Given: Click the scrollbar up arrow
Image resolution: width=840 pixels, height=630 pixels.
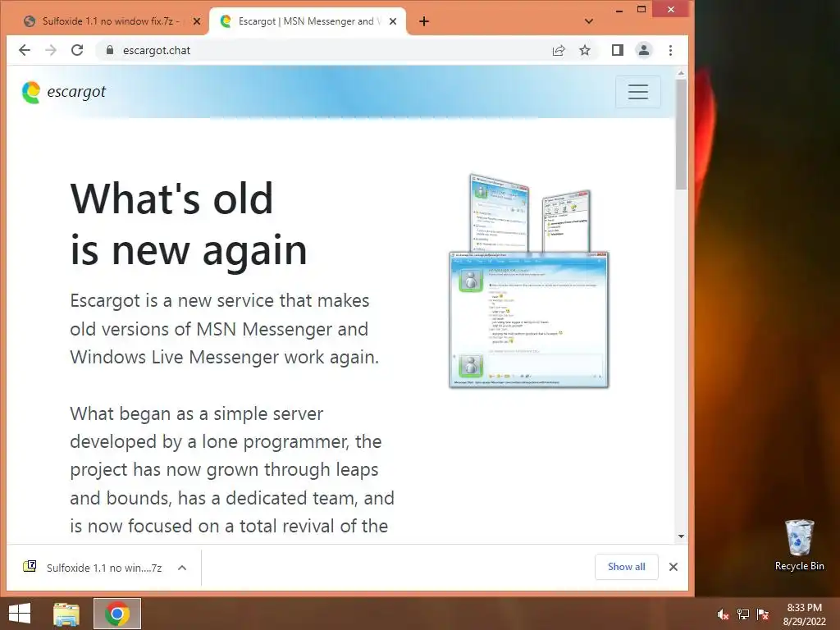Looking at the screenshot, I should (681, 73).
